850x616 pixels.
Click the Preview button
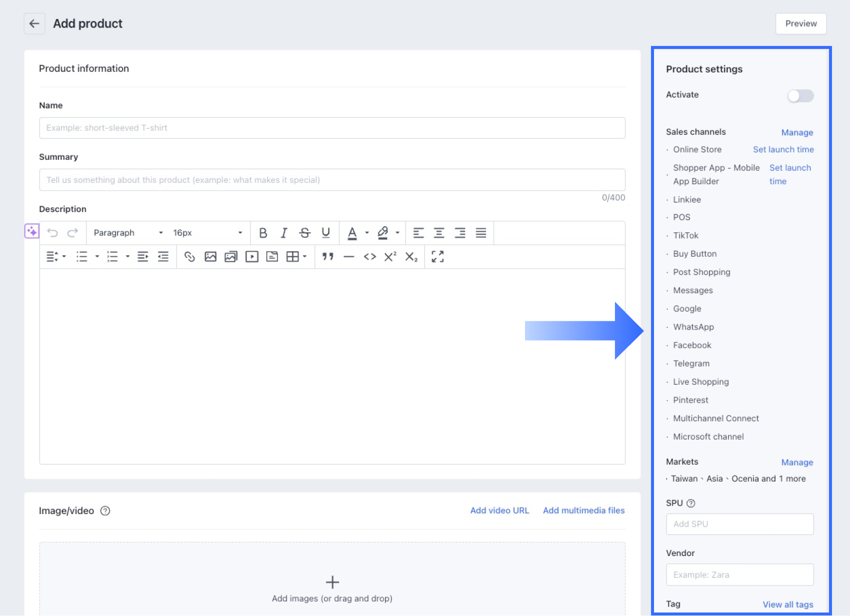pyautogui.click(x=800, y=23)
